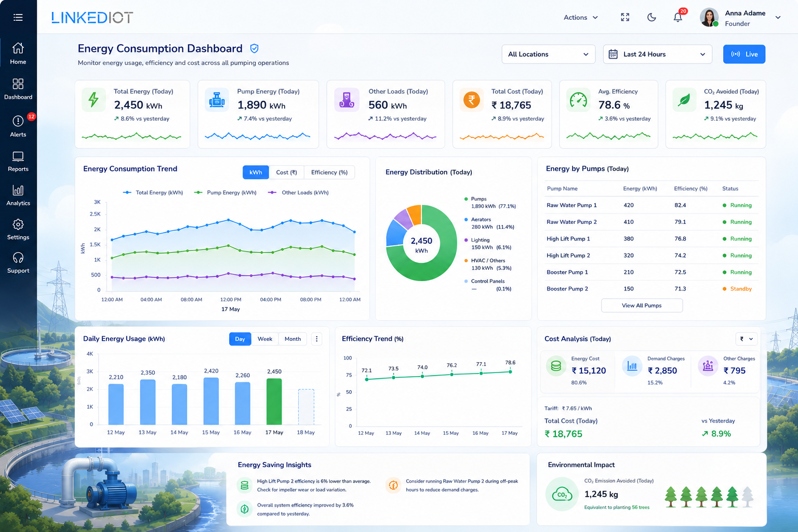Switch to dark mode moon icon

tap(651, 17)
